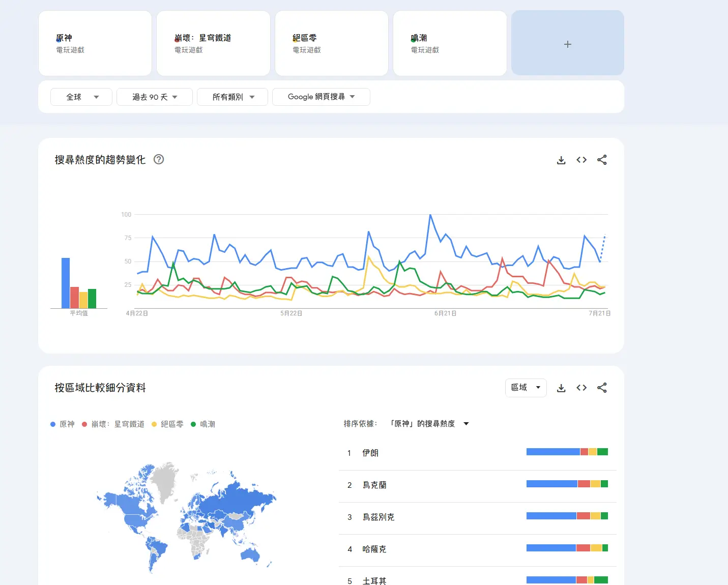Share the 按區域比較細分資料 section
This screenshot has width=728, height=585.
coord(602,388)
